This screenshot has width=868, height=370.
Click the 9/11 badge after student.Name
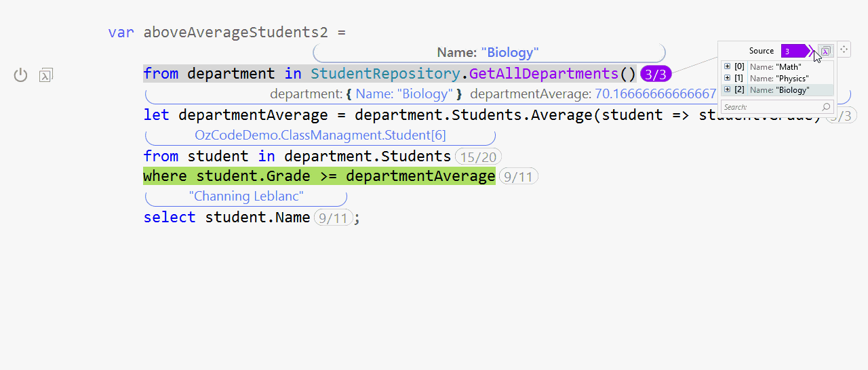click(334, 218)
